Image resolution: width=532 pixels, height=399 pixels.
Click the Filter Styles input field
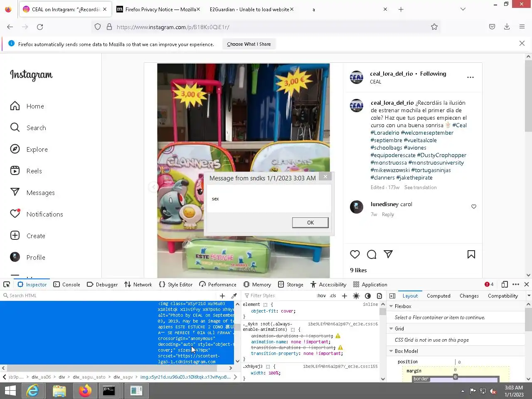278,296
